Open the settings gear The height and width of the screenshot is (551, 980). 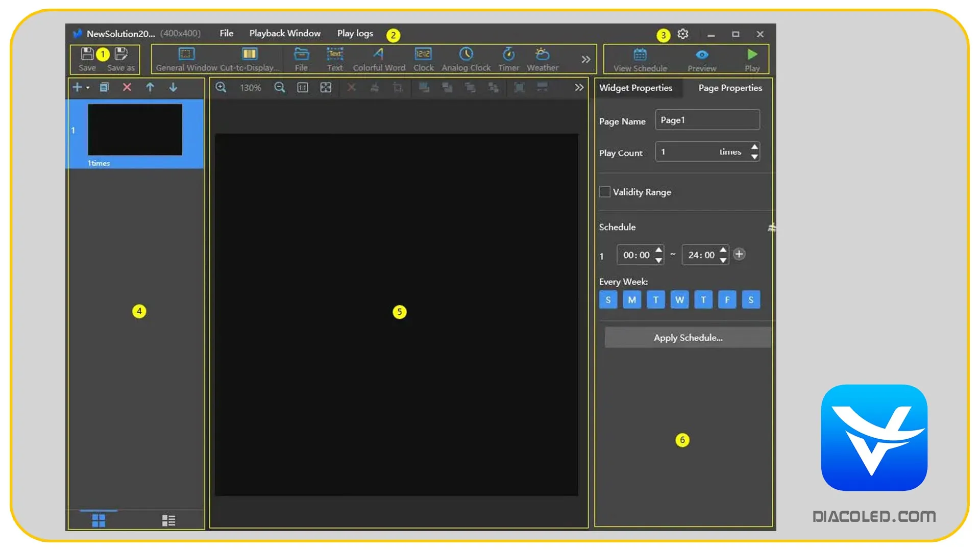coord(682,34)
